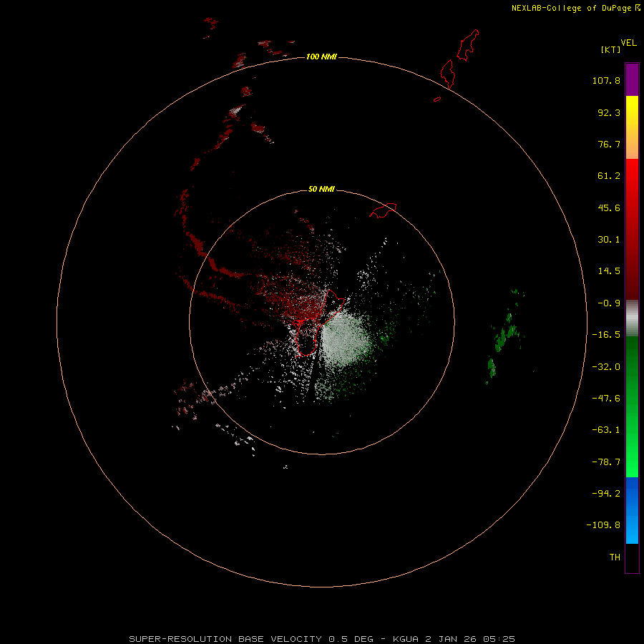The height and width of the screenshot is (644, 644).
Task: Click the gray band of color bar
Action: coord(632,318)
